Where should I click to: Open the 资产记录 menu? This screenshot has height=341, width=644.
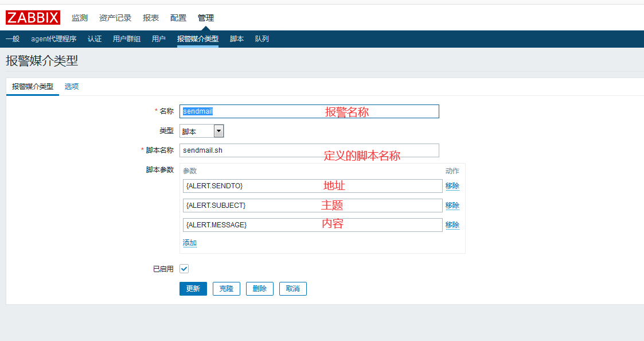click(115, 18)
